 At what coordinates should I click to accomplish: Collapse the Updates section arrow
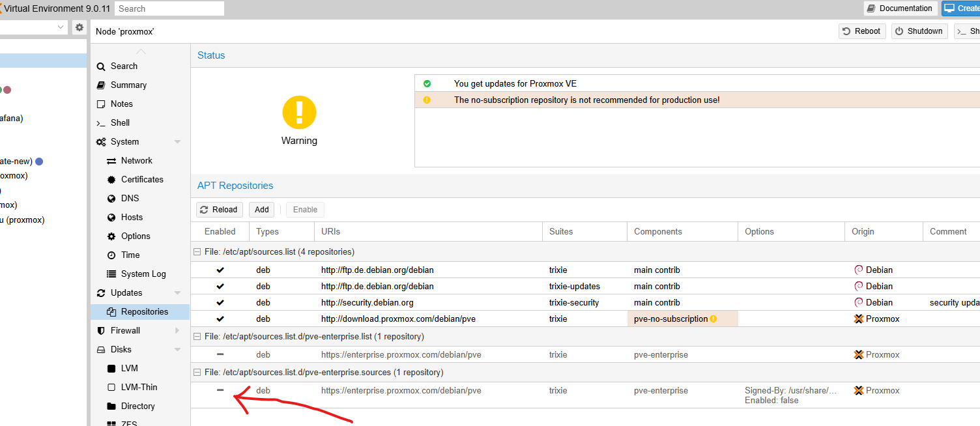tap(177, 292)
